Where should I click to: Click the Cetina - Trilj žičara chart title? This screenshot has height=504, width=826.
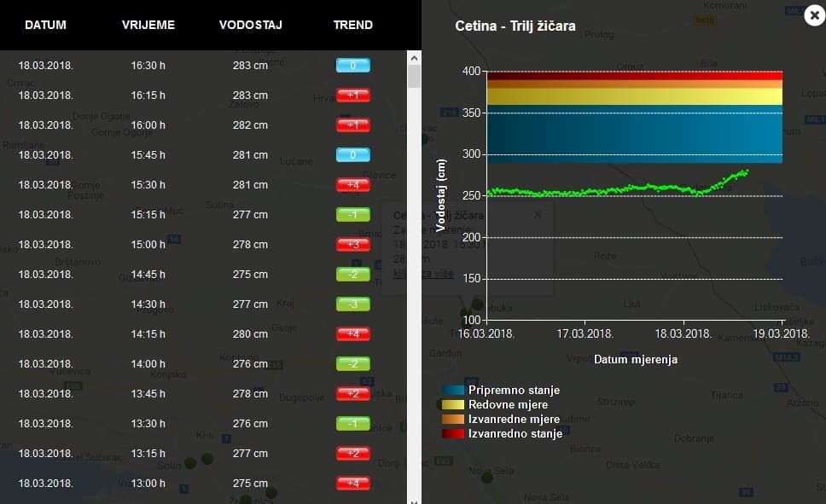[x=515, y=26]
